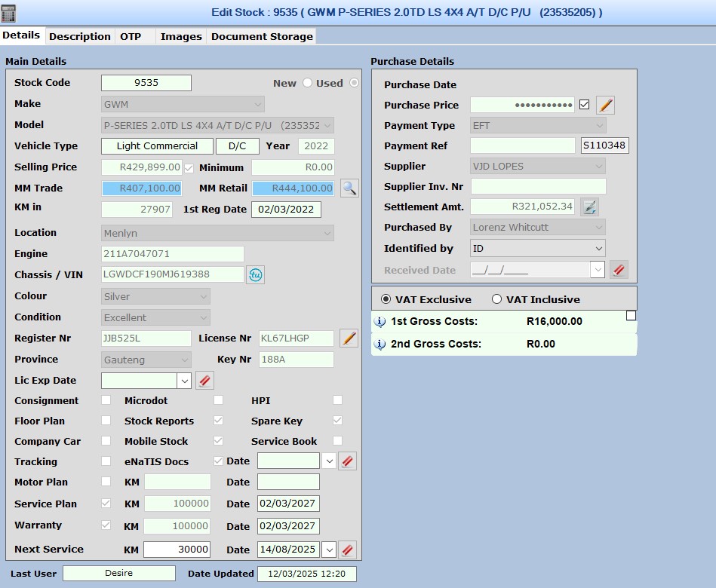This screenshot has height=588, width=716.
Task: Clear the Received Date with eraser icon
Action: click(x=619, y=270)
